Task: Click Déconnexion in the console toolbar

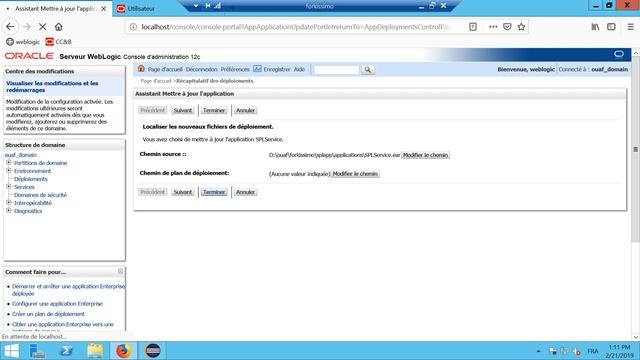Action: (x=202, y=69)
